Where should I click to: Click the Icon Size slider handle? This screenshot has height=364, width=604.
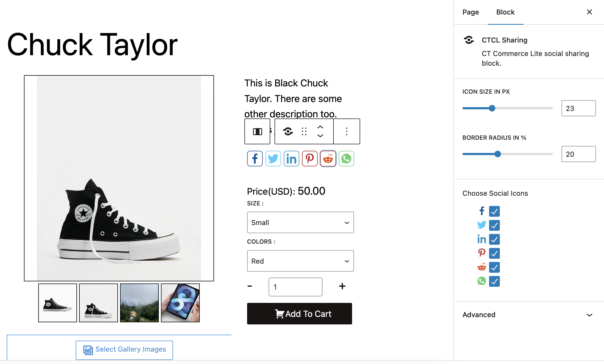(492, 108)
